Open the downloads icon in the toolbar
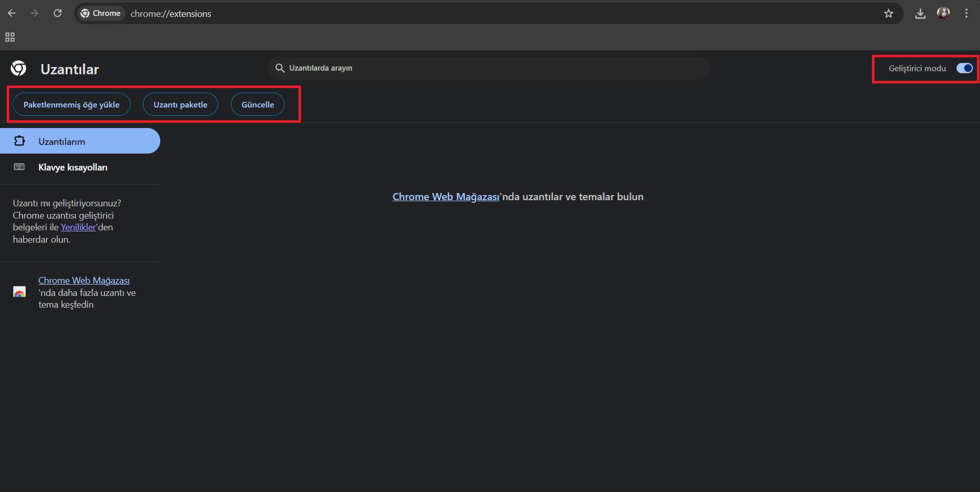Image resolution: width=980 pixels, height=492 pixels. (920, 14)
